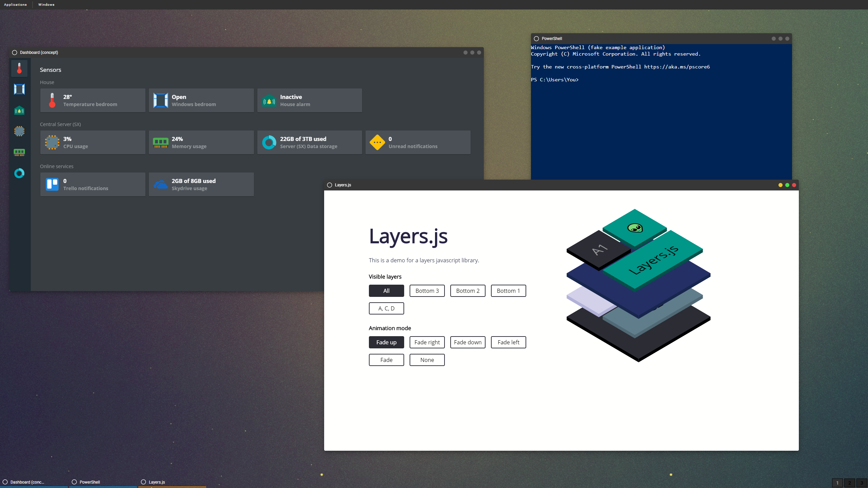Click the Bottom 1 layers button
The width and height of the screenshot is (868, 488).
pyautogui.click(x=508, y=291)
